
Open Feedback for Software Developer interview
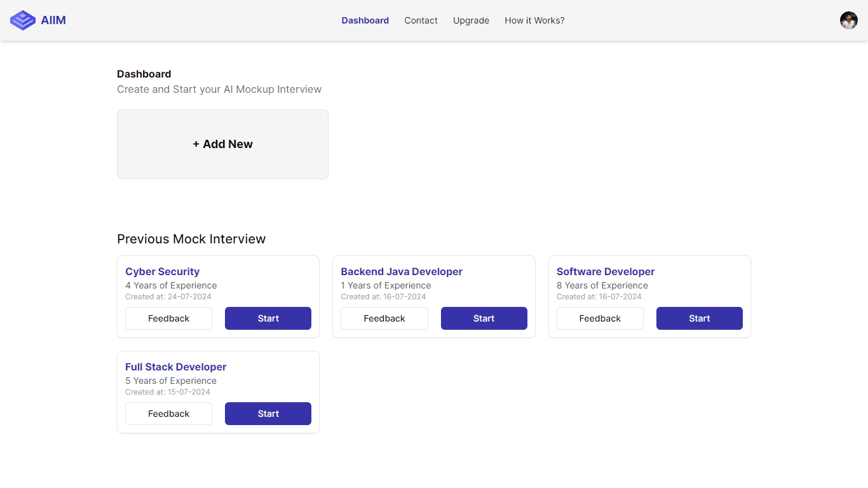[x=600, y=318]
